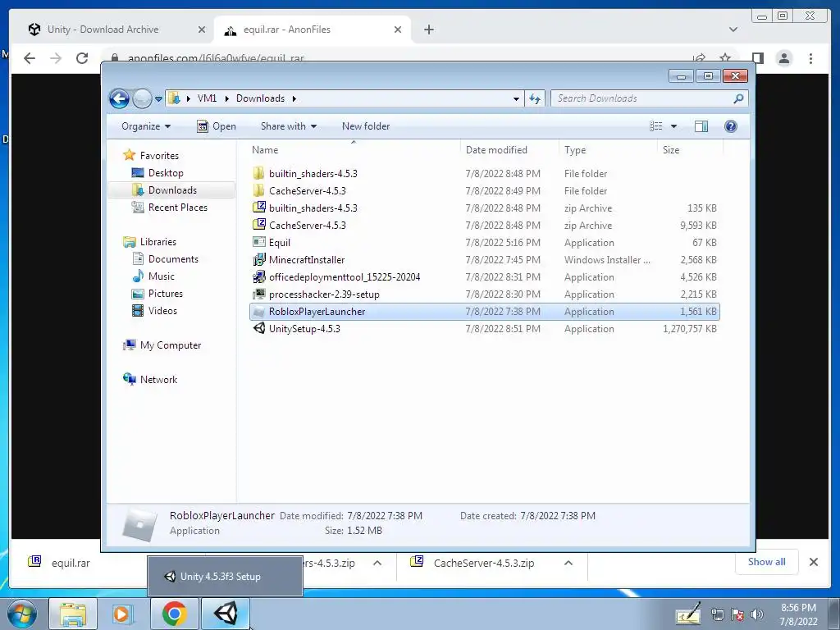
Task: Open Windows Explorer taskbar icon
Action: (73, 614)
